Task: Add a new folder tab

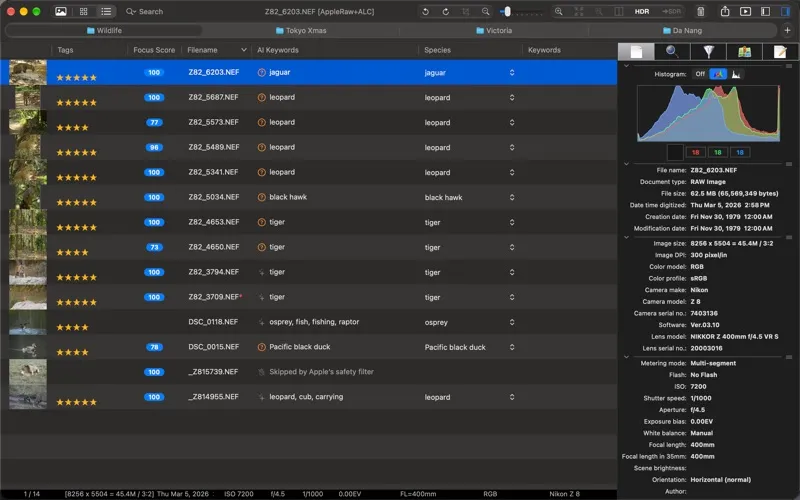Action: pos(787,30)
